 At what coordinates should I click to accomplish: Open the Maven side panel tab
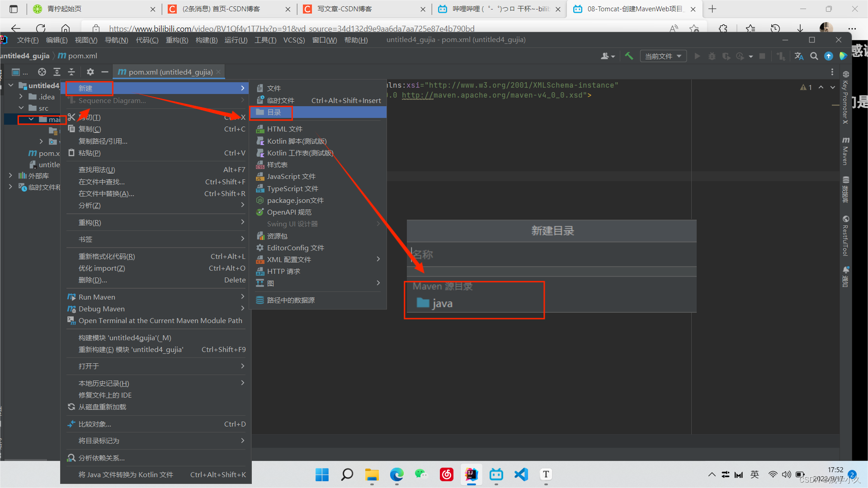point(845,151)
